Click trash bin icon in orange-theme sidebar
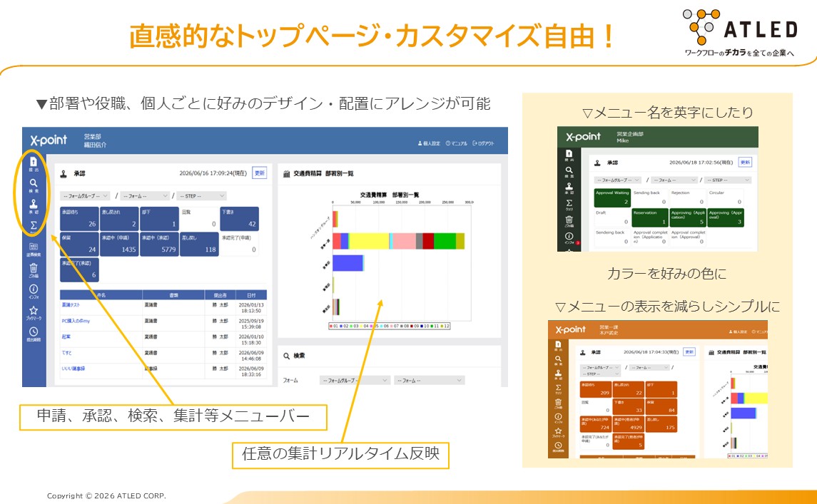This screenshot has height=504, width=817. (558, 403)
